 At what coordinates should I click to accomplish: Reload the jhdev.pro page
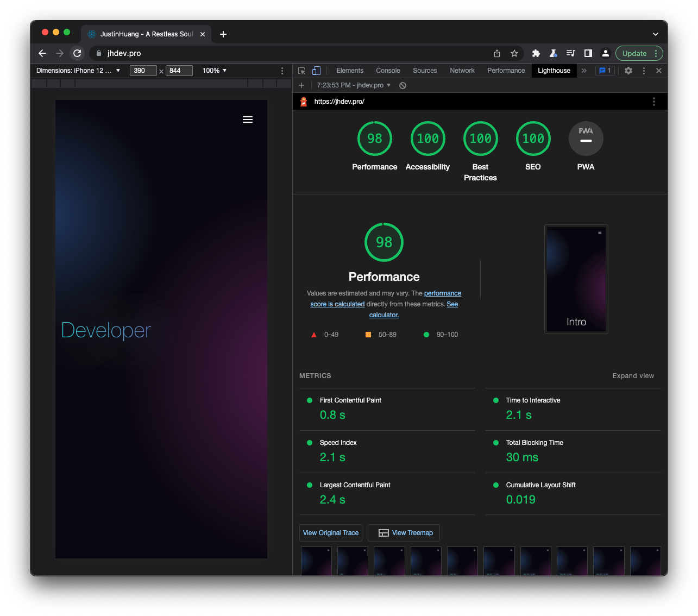(77, 53)
